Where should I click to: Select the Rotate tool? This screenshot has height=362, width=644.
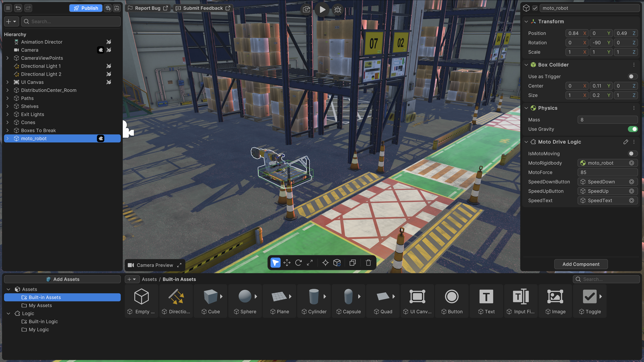(299, 263)
